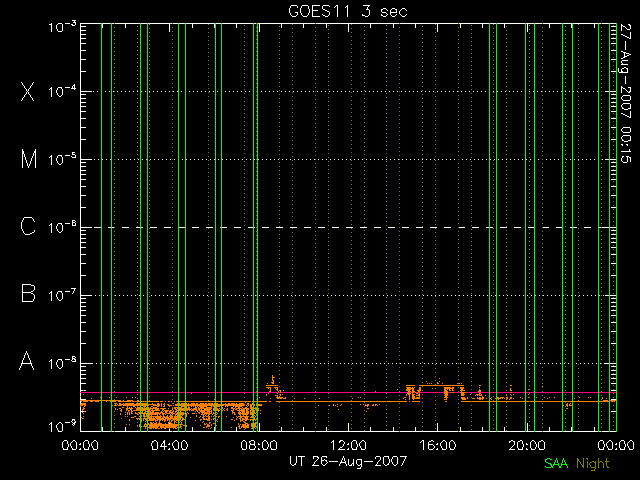
Task: Click the B flare class label
Action: (28, 293)
